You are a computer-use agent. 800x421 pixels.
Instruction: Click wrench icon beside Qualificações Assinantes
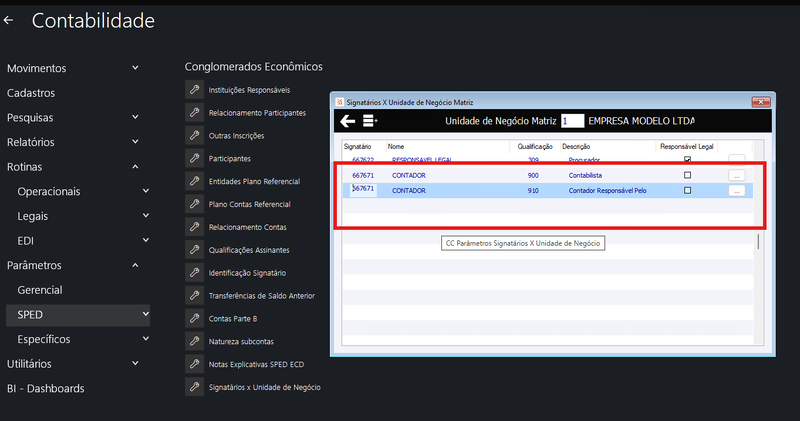tap(194, 250)
